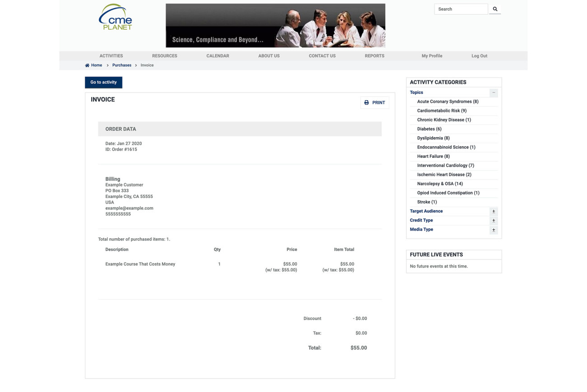
Task: Click the search magnifier icon
Action: coord(495,9)
